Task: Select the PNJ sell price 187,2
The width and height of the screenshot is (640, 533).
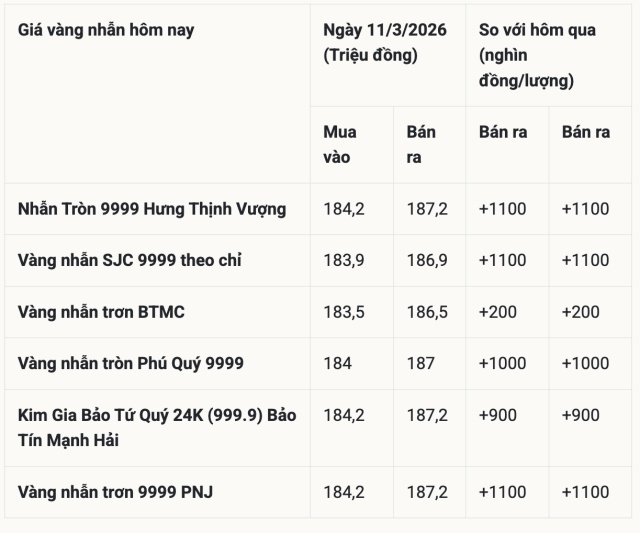Action: (x=427, y=492)
